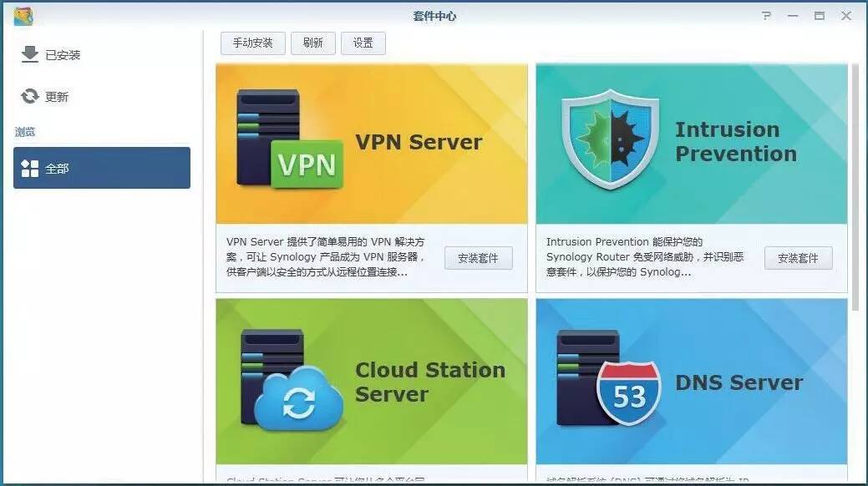Viewport: 868px width, 486px height.
Task: Open 设置 settings button
Action: 363,43
